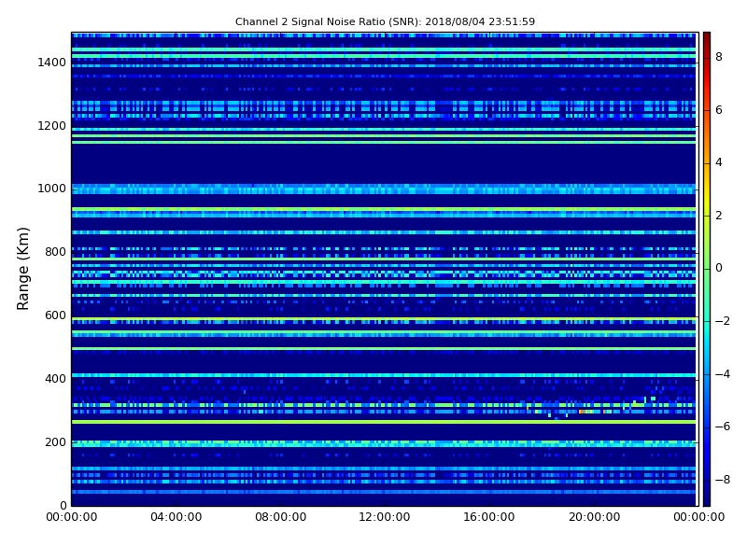Click the colorbar tick label 4
Viewport: 747px width, 560px height.
pyautogui.click(x=719, y=162)
